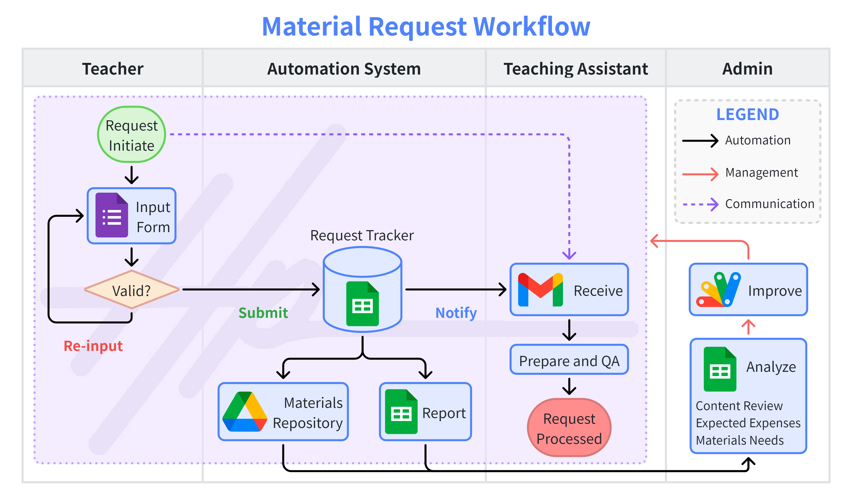Click the Material Request Workflow title

pyautogui.click(x=426, y=27)
